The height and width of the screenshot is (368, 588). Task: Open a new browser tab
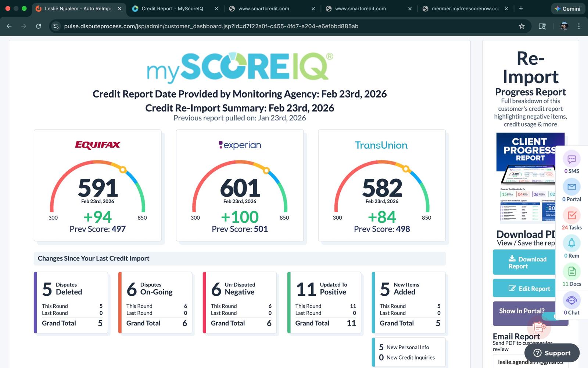[521, 8]
